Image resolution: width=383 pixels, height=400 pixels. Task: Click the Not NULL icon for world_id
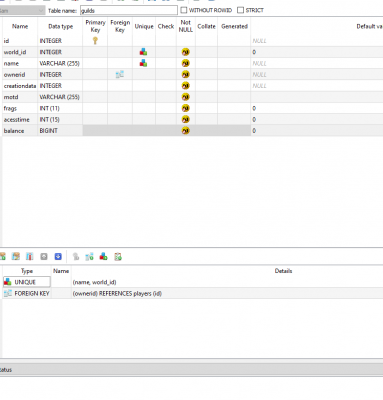[186, 52]
